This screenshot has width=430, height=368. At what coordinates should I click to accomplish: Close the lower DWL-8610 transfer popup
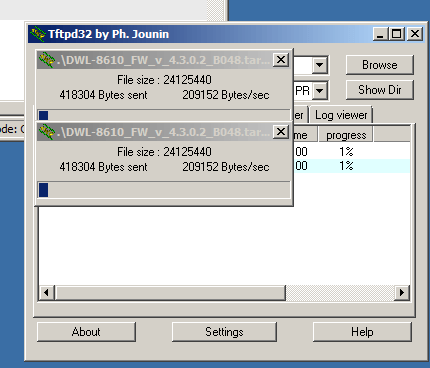pyautogui.click(x=281, y=132)
